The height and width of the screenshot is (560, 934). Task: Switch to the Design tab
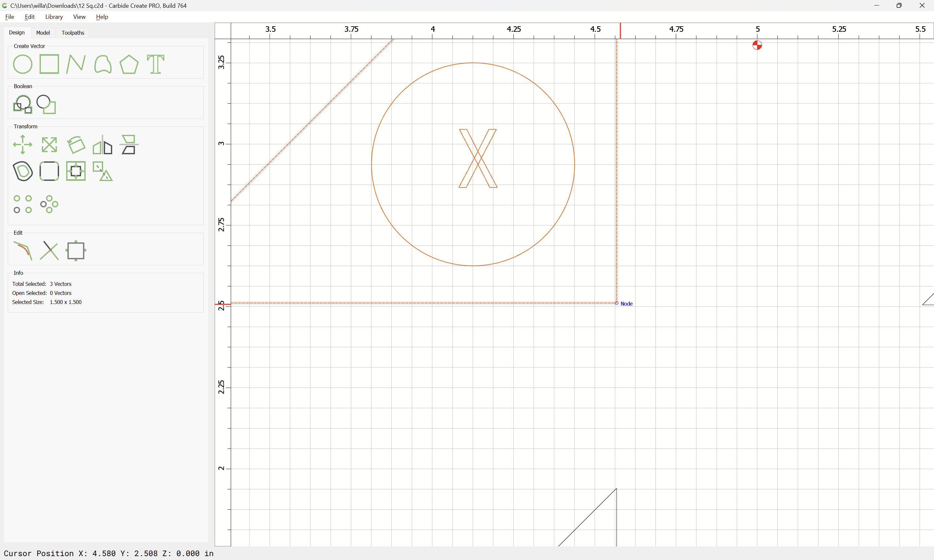tap(17, 32)
